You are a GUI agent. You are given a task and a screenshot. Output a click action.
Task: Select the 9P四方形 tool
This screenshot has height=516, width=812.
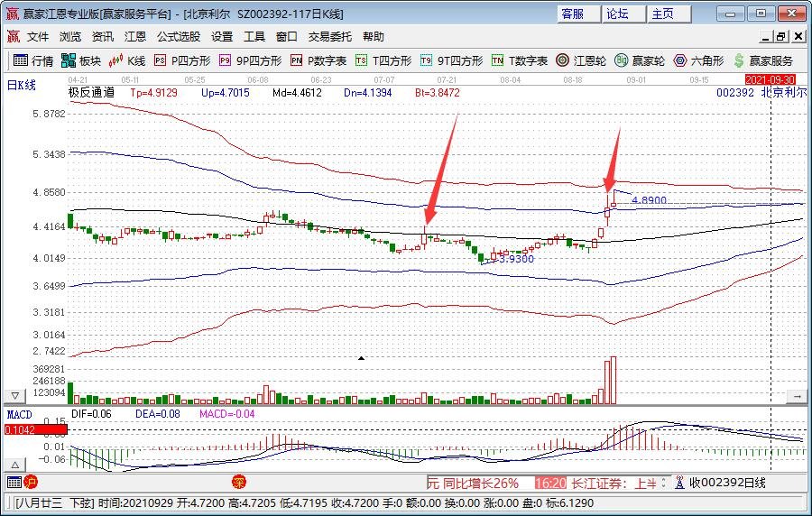pos(251,61)
